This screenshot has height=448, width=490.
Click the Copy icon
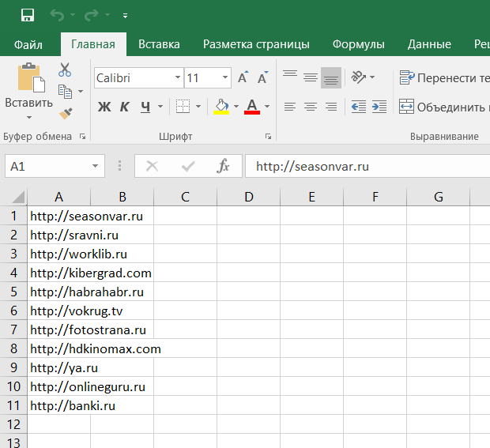click(65, 91)
